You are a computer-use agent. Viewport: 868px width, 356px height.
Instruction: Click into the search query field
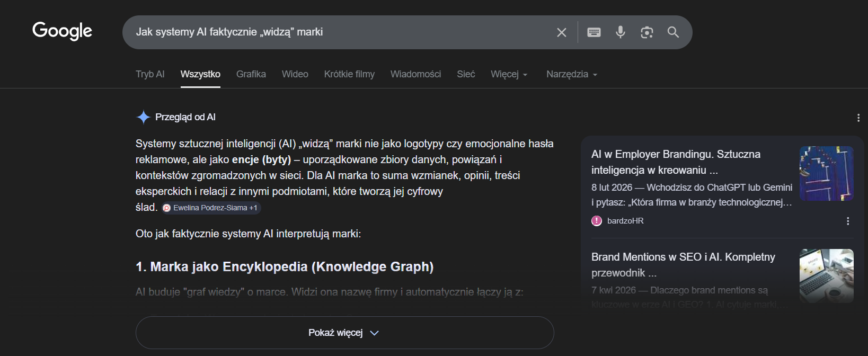pos(339,32)
